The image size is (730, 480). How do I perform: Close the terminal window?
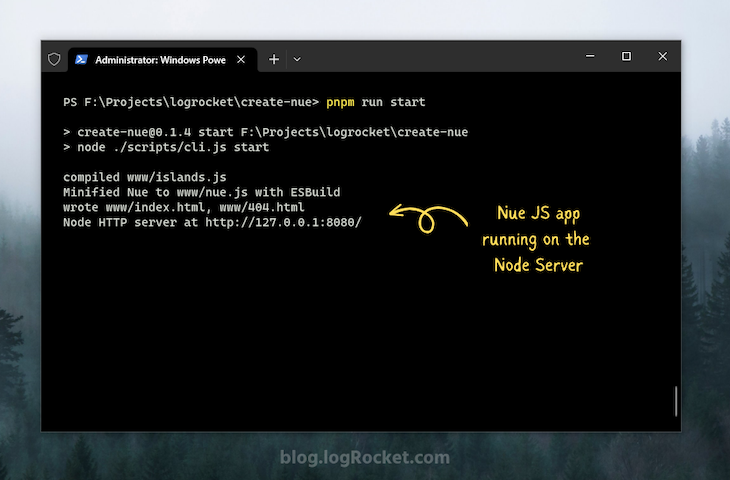[662, 57]
